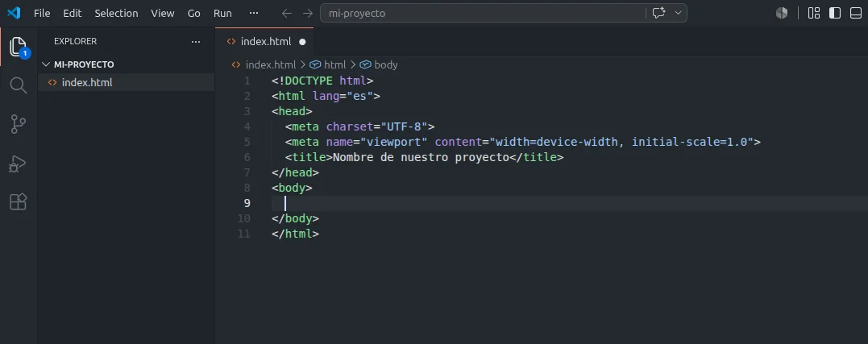Open Explorer views and more actions menu

(196, 41)
